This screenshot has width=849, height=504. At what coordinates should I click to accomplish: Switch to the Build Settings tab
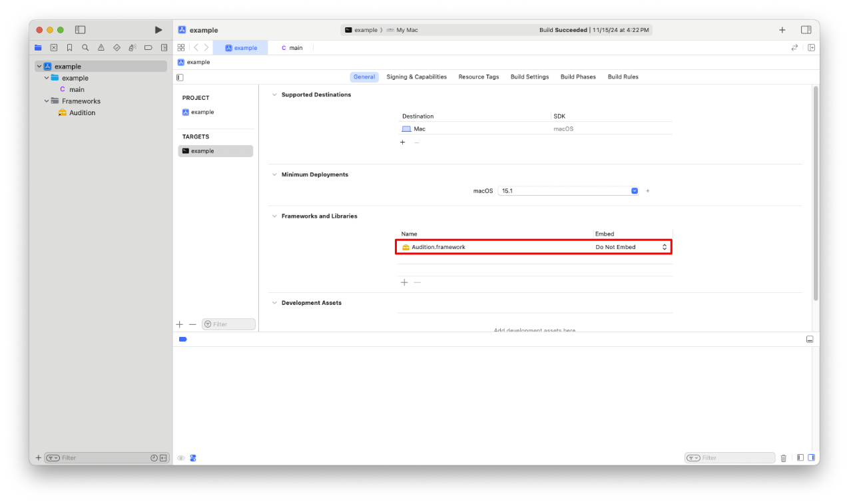529,77
